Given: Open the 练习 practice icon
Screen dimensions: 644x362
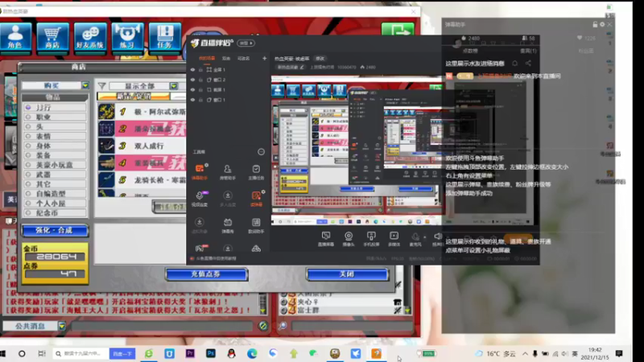Looking at the screenshot, I should (127, 37).
